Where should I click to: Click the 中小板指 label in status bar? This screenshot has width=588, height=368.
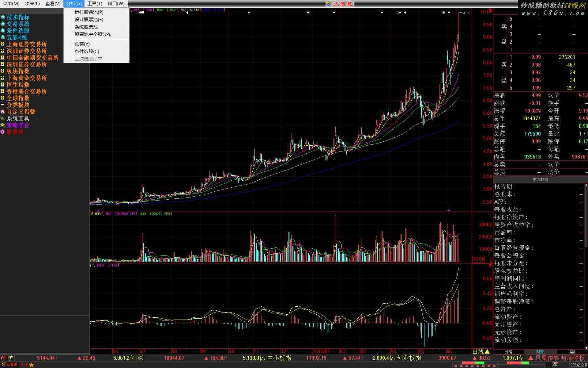[279, 358]
